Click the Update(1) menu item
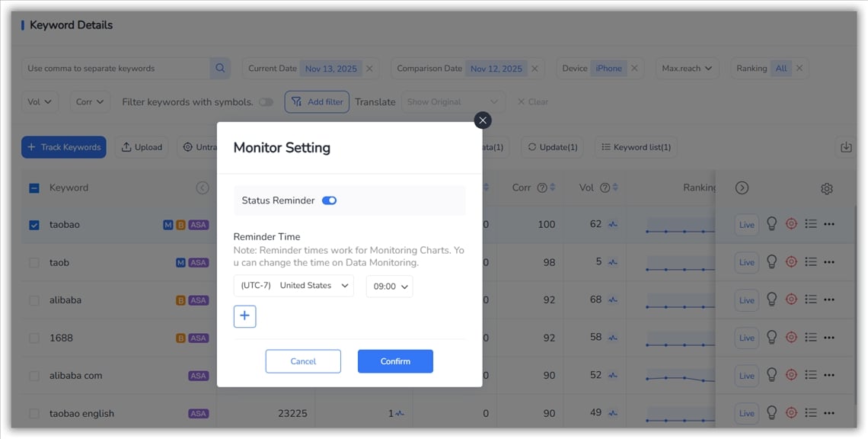Image resolution: width=868 pixels, height=439 pixels. pyautogui.click(x=551, y=146)
